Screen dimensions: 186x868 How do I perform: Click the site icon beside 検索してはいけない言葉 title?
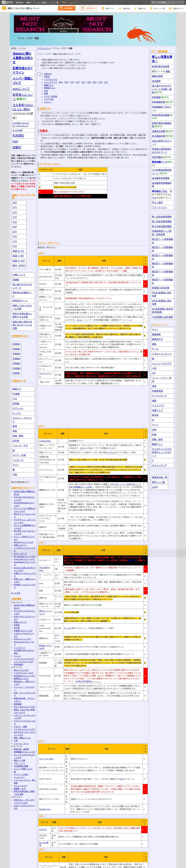4,8
